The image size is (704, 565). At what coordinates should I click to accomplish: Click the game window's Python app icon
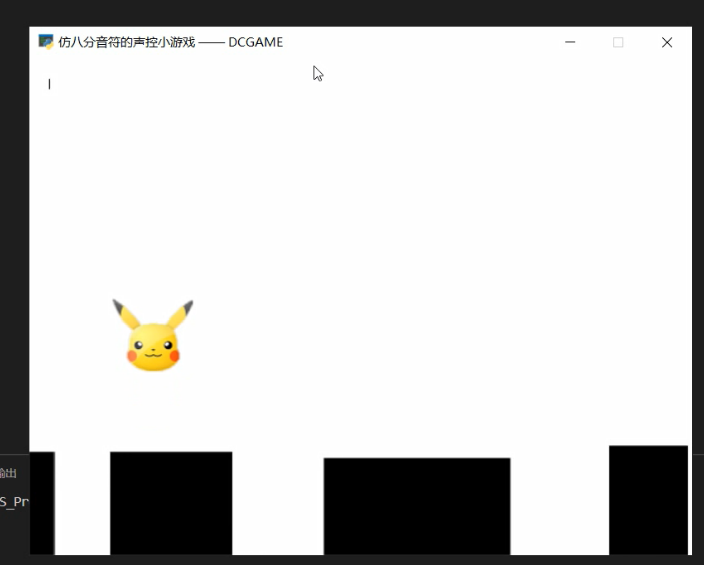pos(46,42)
